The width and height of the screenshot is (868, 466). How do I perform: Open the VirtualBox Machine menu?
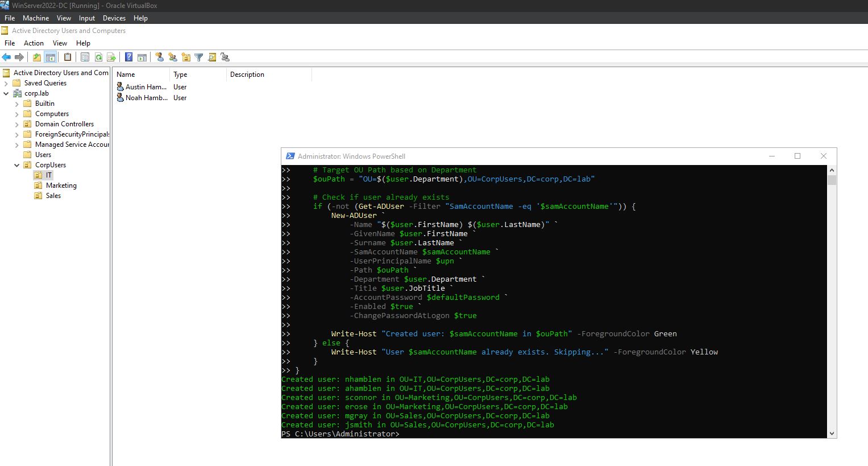tap(36, 18)
